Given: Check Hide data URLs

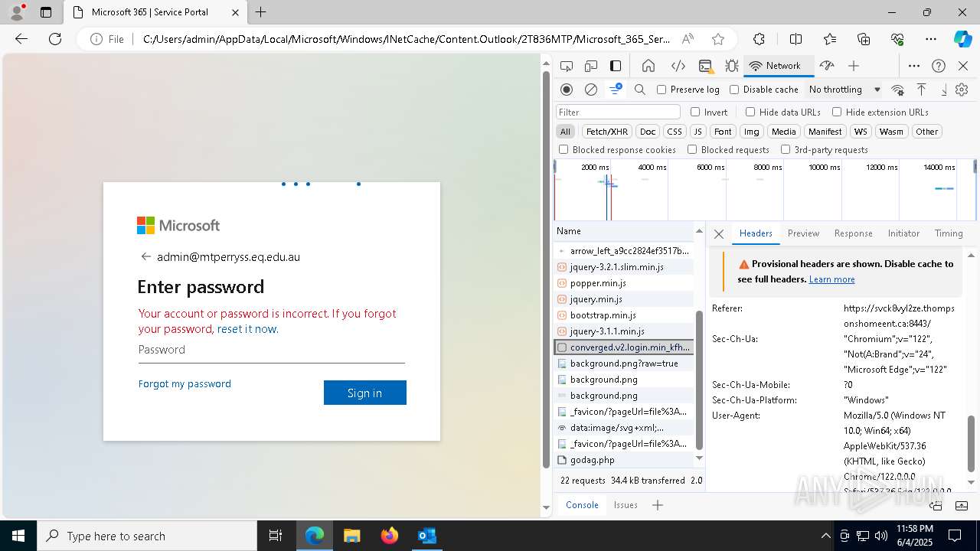Looking at the screenshot, I should (750, 112).
